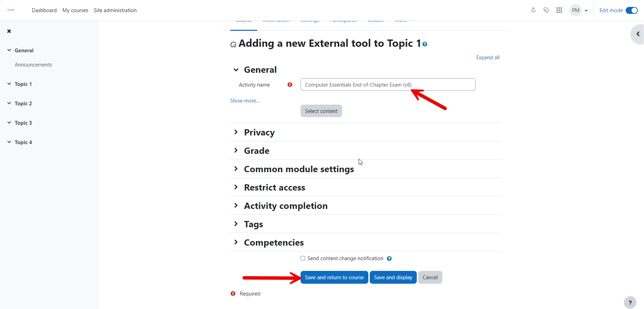
Task: Check Send content change notification
Action: coord(303,258)
